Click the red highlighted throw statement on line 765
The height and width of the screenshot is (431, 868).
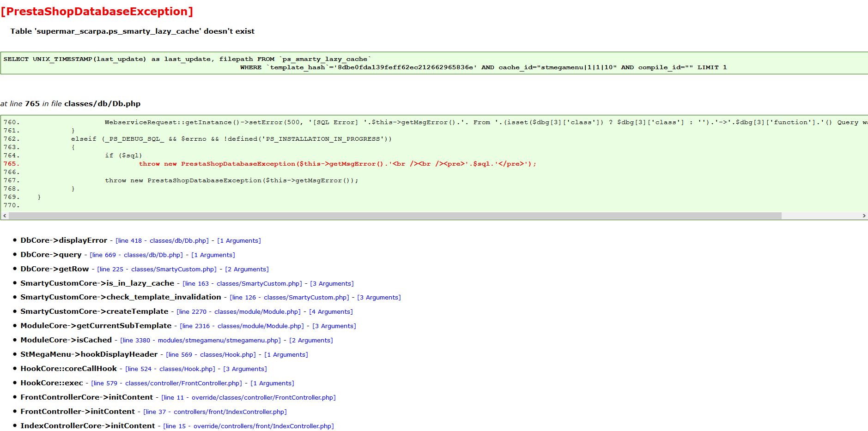[338, 164]
